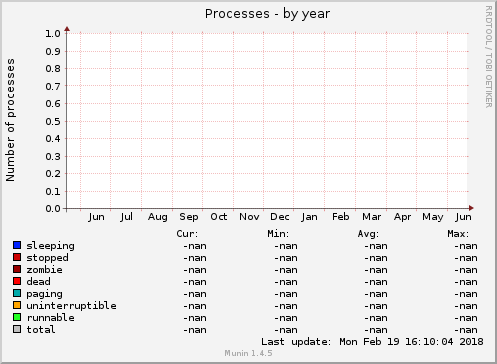This screenshot has height=364, width=497.
Task: Click the 'runnable' legend label
Action: point(50,318)
